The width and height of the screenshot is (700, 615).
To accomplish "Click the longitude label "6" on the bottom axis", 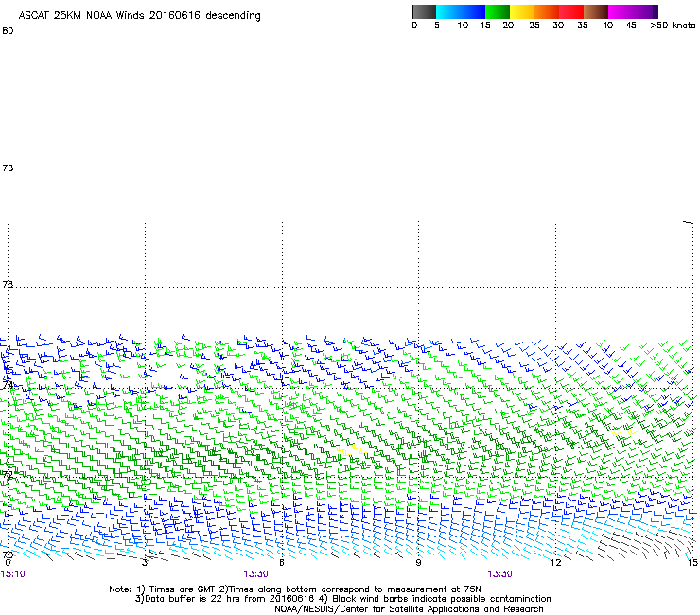I will (x=282, y=563).
